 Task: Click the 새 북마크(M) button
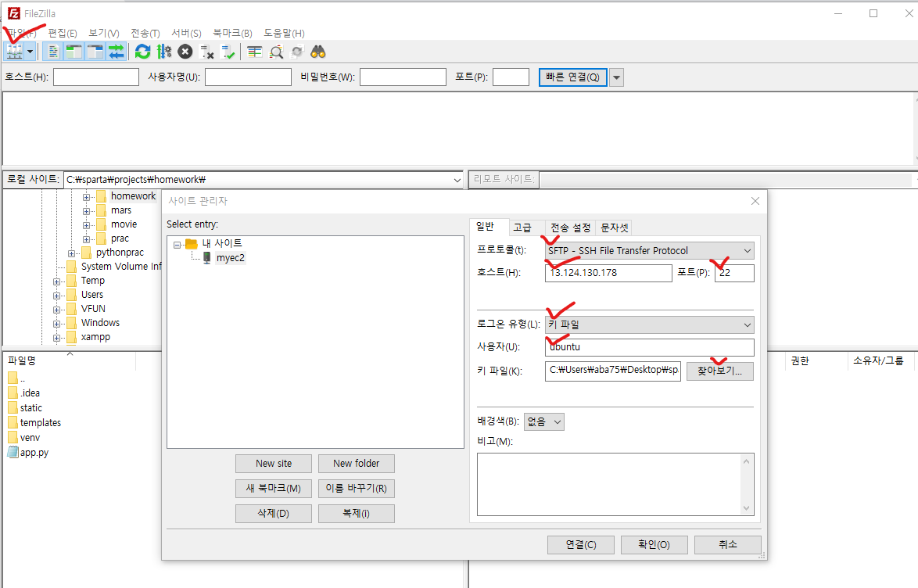click(274, 489)
